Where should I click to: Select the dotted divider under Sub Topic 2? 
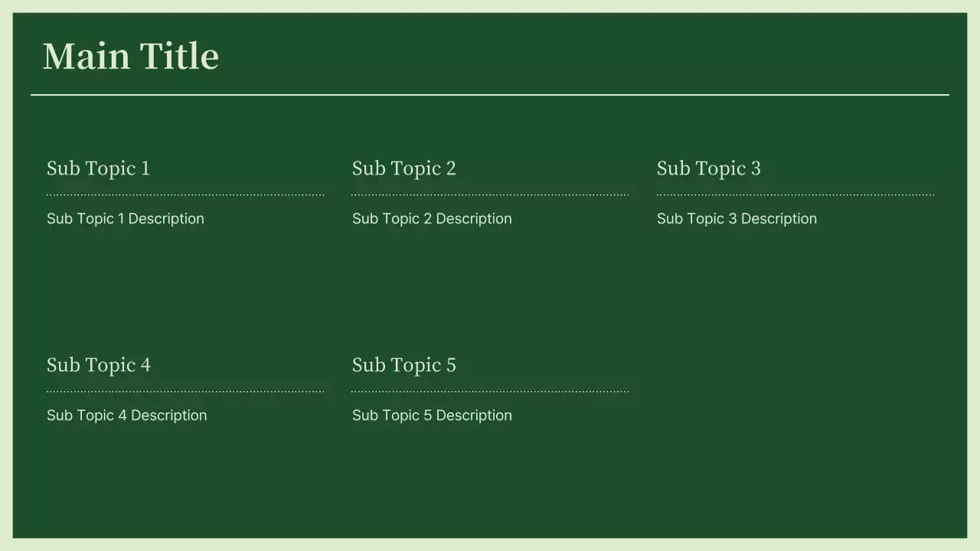click(x=490, y=195)
